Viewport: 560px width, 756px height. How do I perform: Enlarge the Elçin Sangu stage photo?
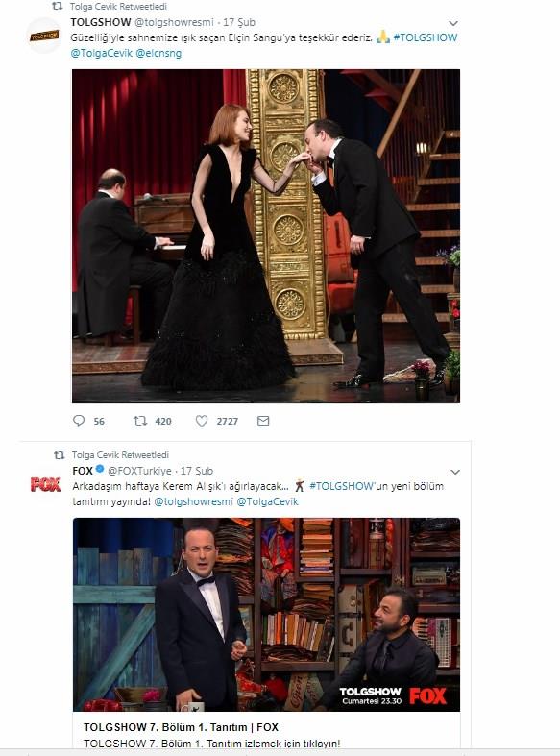pos(266,236)
